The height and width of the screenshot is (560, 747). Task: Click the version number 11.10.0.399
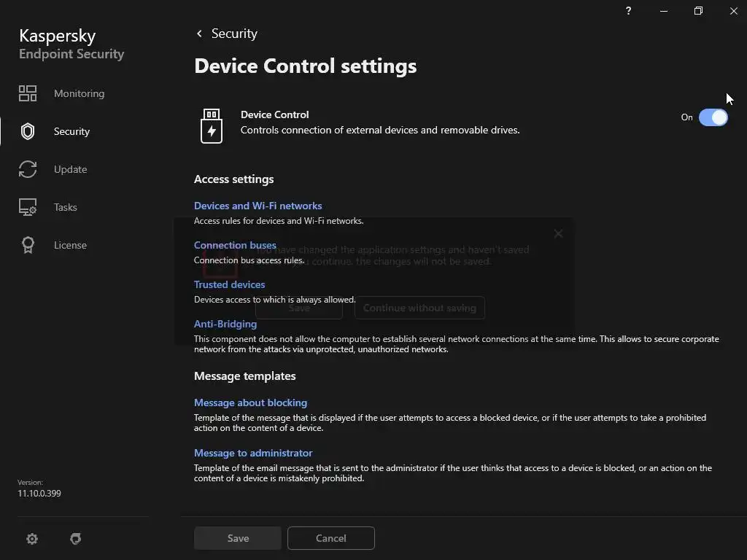[39, 494]
